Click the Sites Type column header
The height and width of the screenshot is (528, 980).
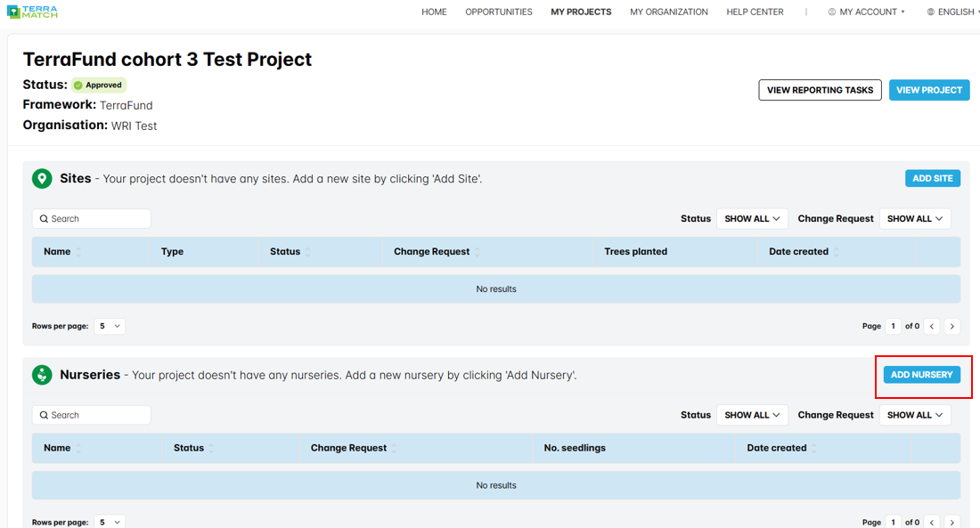coord(172,252)
